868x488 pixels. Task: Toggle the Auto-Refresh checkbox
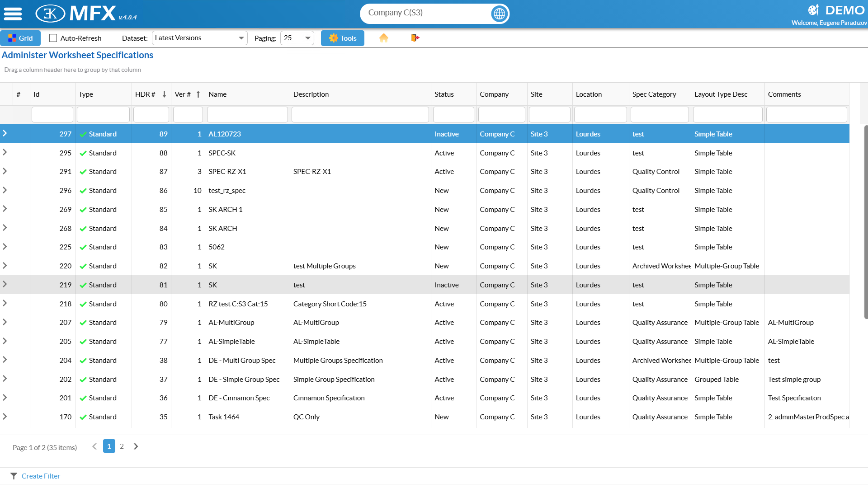click(x=53, y=38)
